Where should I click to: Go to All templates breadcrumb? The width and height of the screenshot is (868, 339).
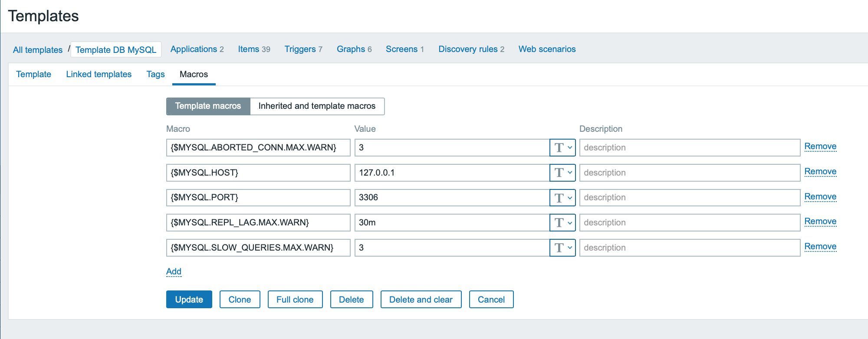point(38,50)
